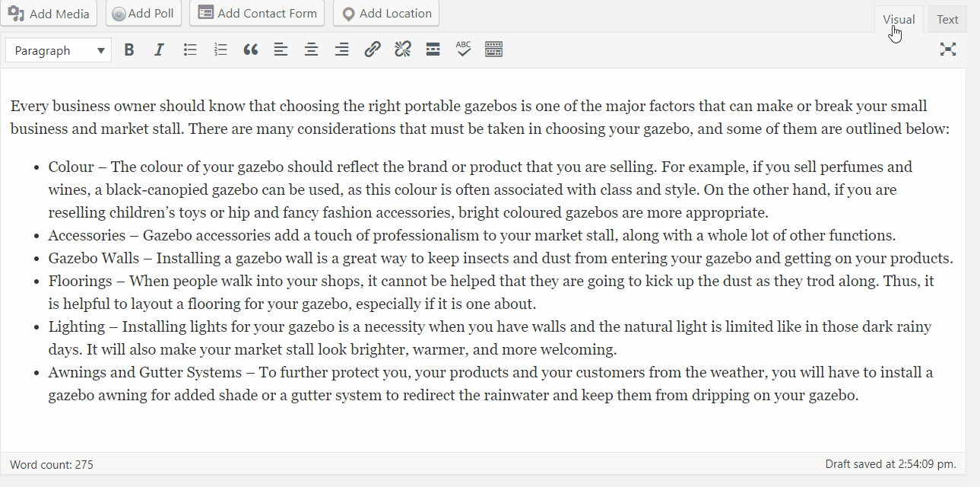Click the Word count: 275 status text
This screenshot has height=487, width=980.
[52, 464]
